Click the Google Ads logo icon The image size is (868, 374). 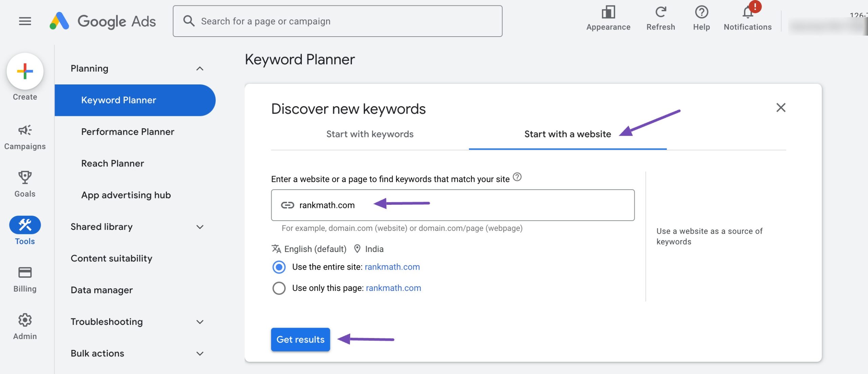(x=58, y=20)
